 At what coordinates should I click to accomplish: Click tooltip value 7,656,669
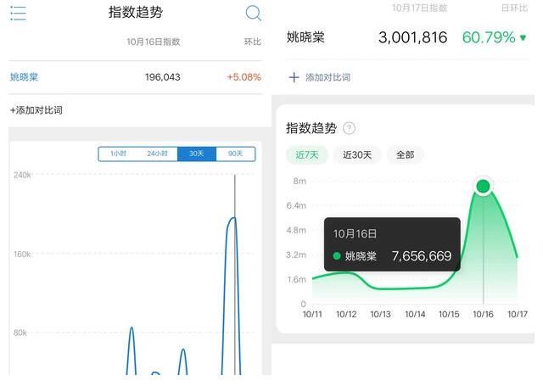(422, 256)
